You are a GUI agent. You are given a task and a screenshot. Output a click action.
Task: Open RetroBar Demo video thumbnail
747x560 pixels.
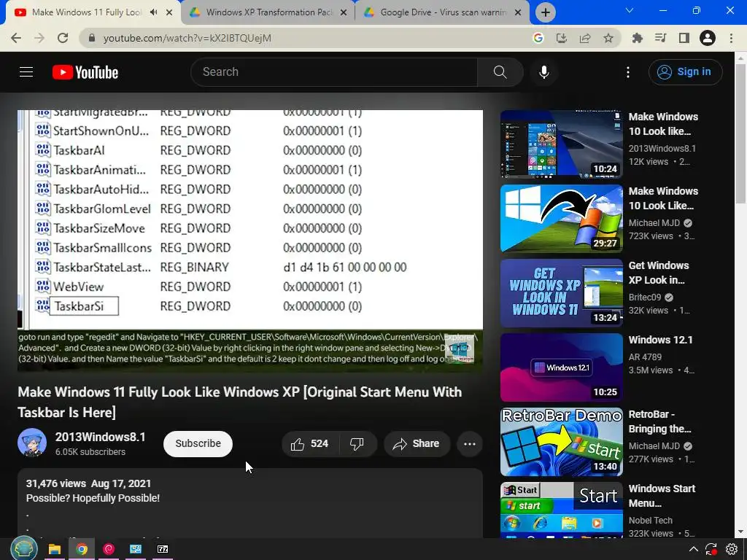[562, 441]
